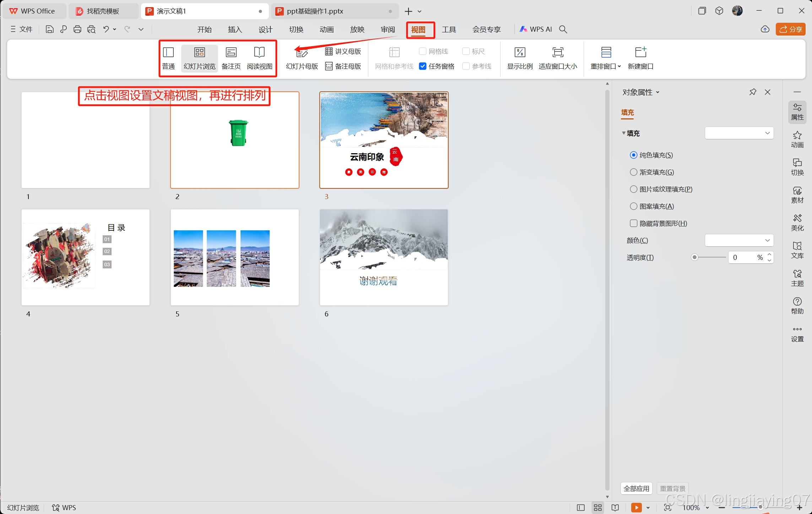The height and width of the screenshot is (514, 812).
Task: Select Gradient Fill (渐变填充) radio option
Action: pyautogui.click(x=633, y=172)
